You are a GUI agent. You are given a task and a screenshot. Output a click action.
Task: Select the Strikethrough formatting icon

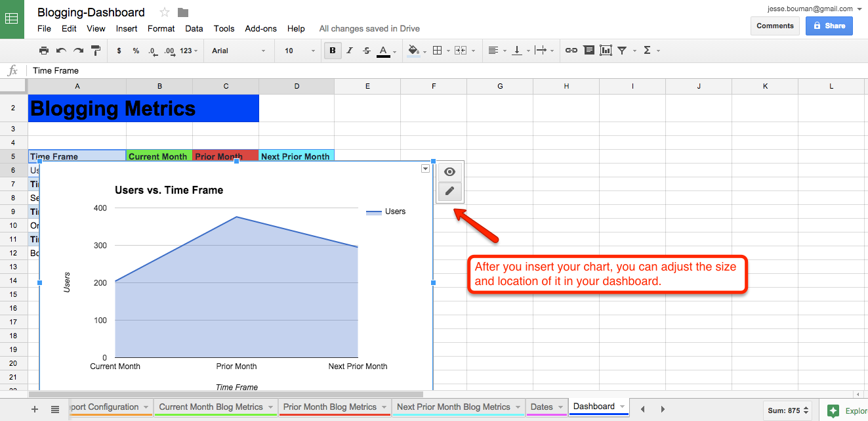(366, 50)
